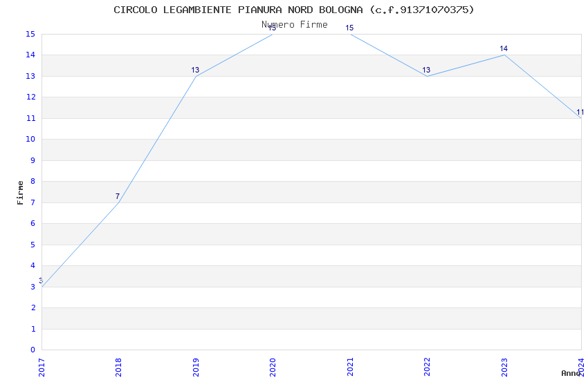Click the y-axis tick value 12
588x380 pixels.
30,97
